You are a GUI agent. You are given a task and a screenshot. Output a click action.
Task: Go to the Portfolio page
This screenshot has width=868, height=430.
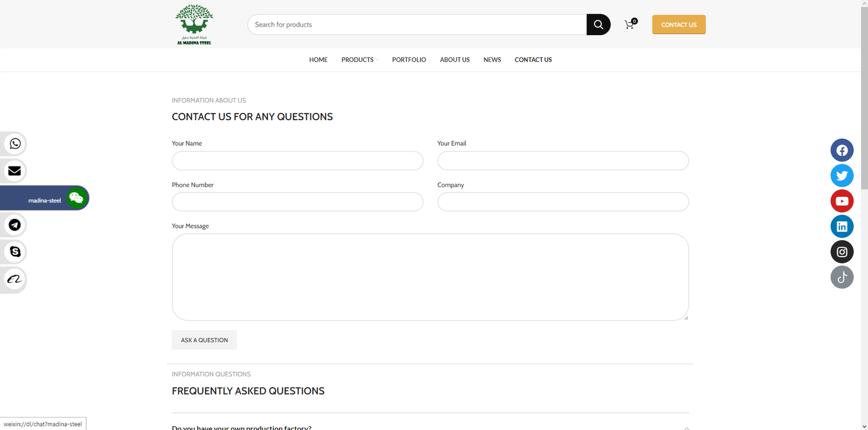[409, 60]
